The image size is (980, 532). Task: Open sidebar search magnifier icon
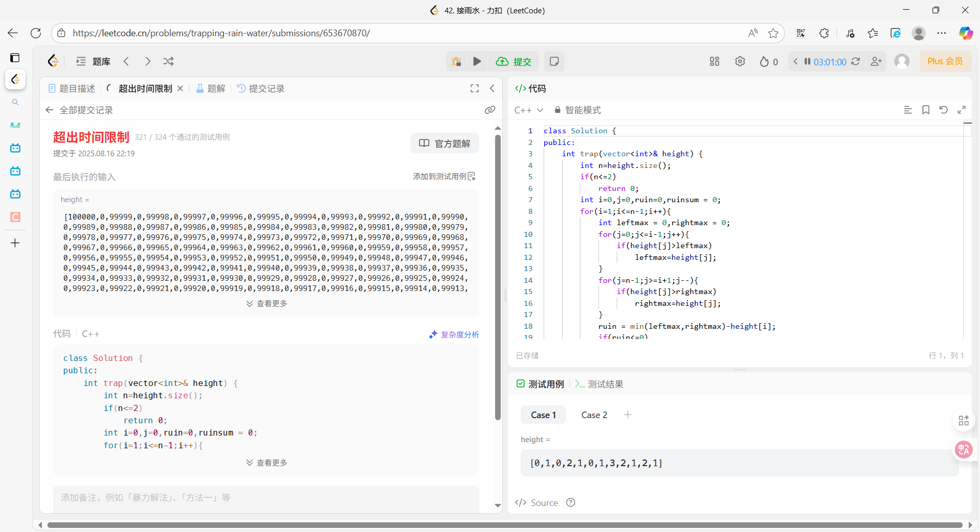click(15, 102)
